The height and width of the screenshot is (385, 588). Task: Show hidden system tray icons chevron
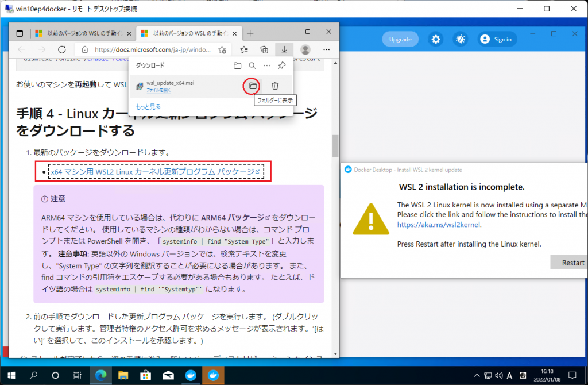click(477, 375)
